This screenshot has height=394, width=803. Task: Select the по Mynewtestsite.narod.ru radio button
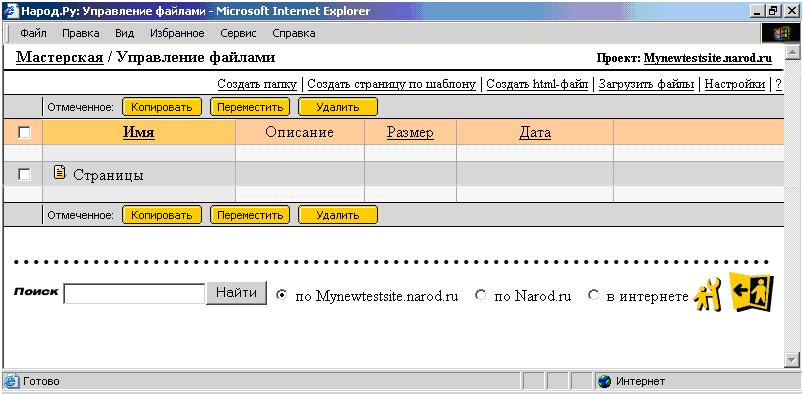coord(281,295)
